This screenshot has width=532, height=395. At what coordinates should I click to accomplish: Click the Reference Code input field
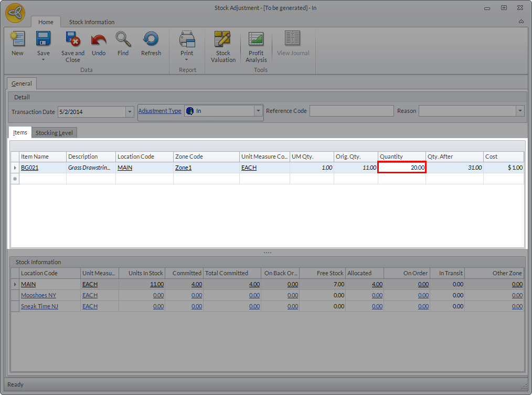click(x=351, y=111)
